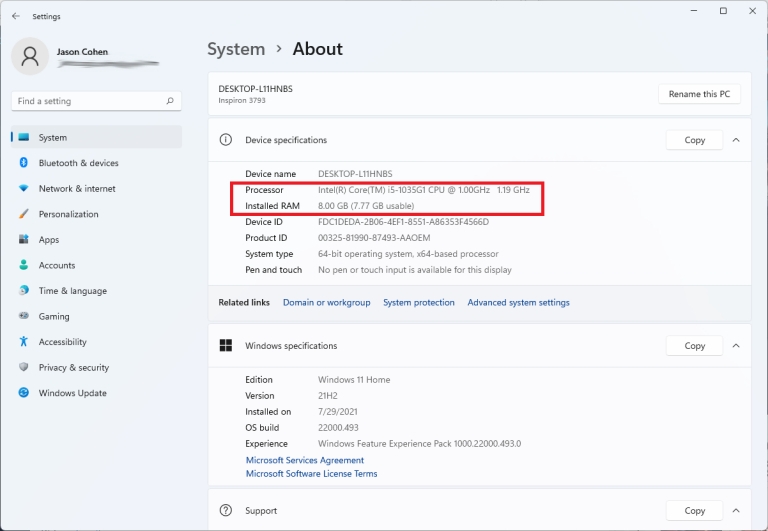Open Personalization settings
768x531 pixels.
pyautogui.click(x=96, y=214)
